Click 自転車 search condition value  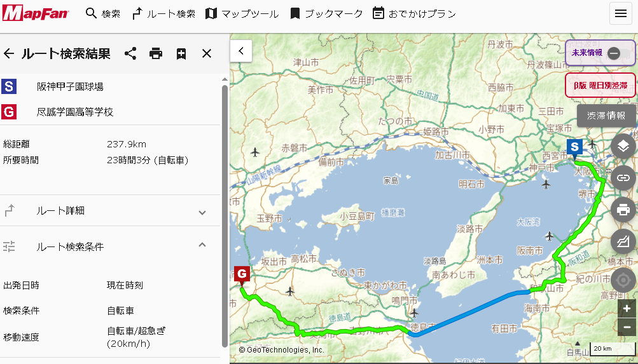coord(120,311)
